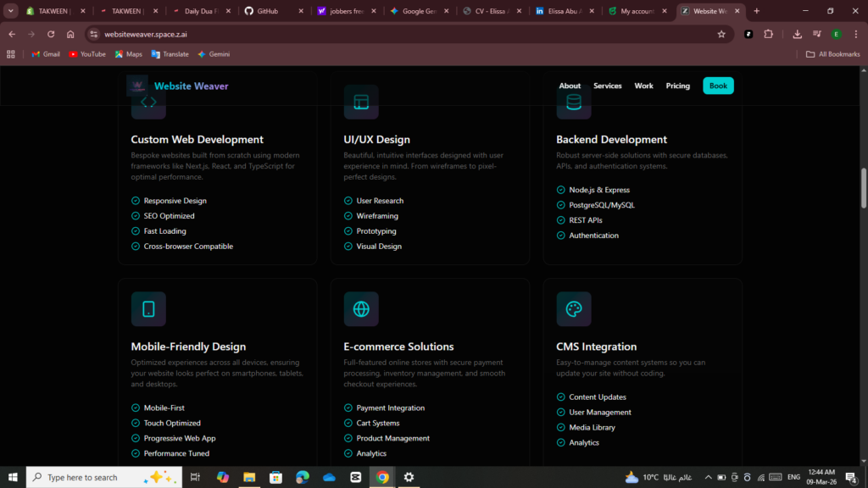The width and height of the screenshot is (868, 488).
Task: Open the weather widget showing 10°C
Action: point(658,477)
